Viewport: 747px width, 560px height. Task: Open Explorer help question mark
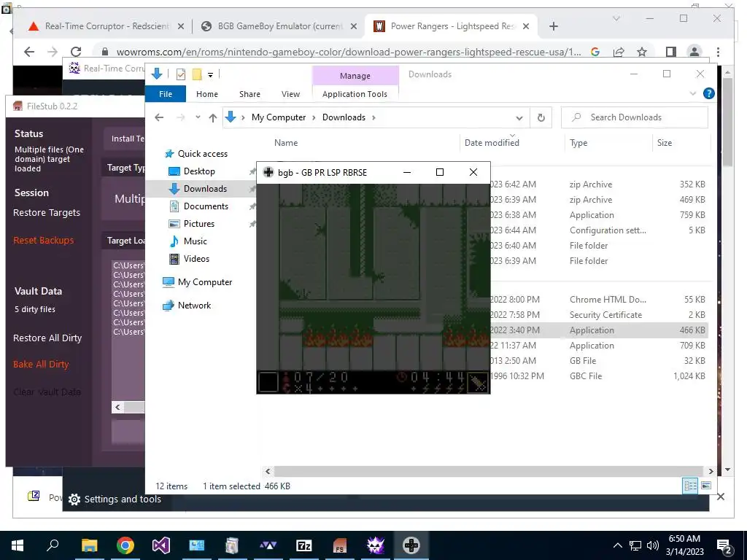pos(708,94)
